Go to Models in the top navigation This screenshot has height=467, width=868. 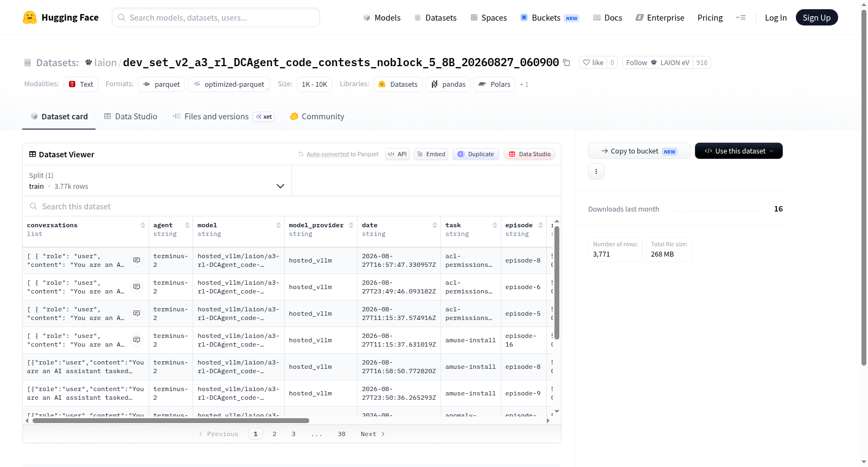click(x=382, y=17)
